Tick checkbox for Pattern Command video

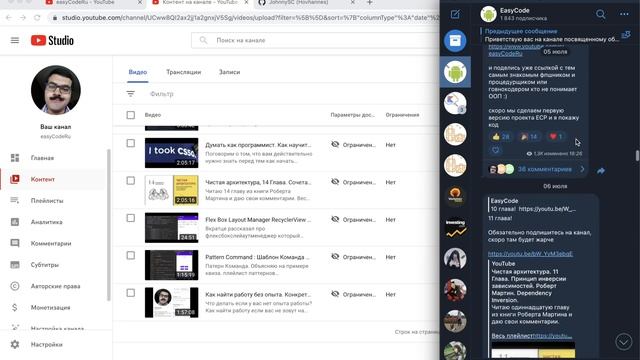point(131,256)
